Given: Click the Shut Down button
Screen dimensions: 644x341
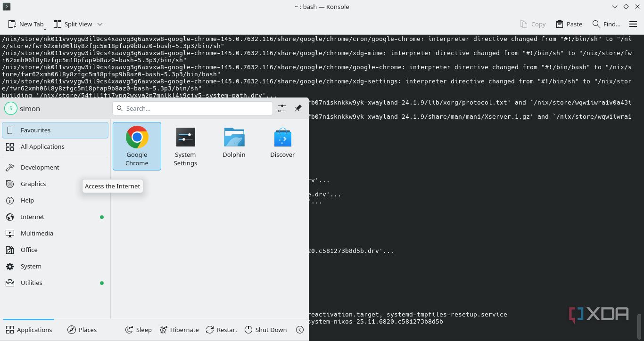Looking at the screenshot, I should coord(265,330).
